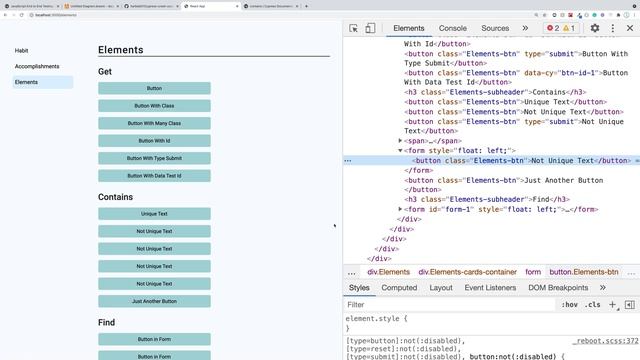Collapse the form style float left node
The image size is (640, 360).
click(400, 151)
